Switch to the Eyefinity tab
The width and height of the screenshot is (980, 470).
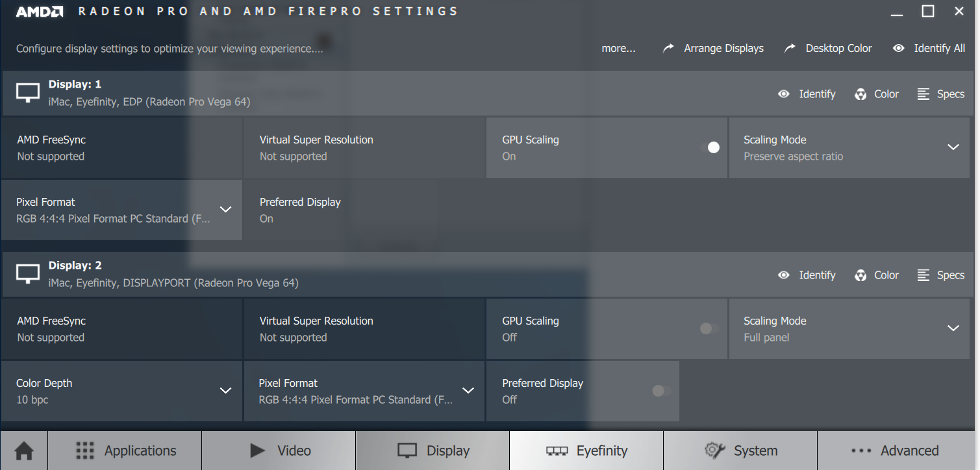pyautogui.click(x=586, y=451)
